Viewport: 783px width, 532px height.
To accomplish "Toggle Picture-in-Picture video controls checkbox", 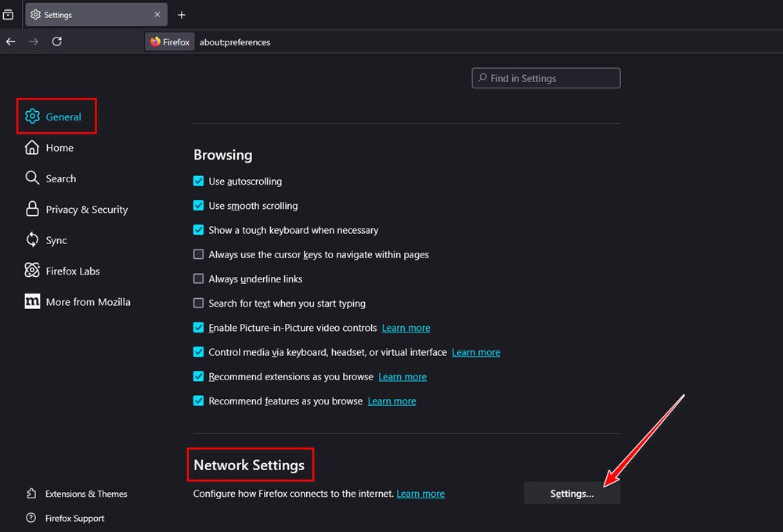I will [199, 328].
